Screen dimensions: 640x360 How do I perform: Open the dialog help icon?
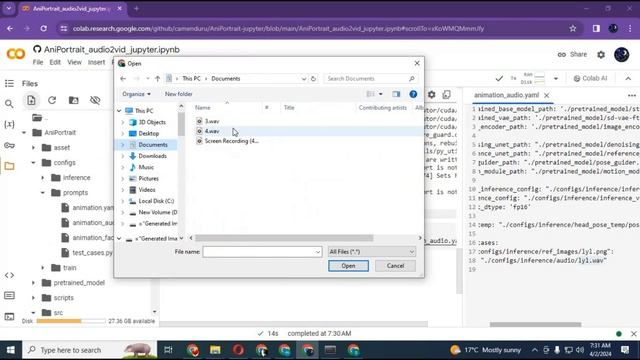pyautogui.click(x=413, y=94)
